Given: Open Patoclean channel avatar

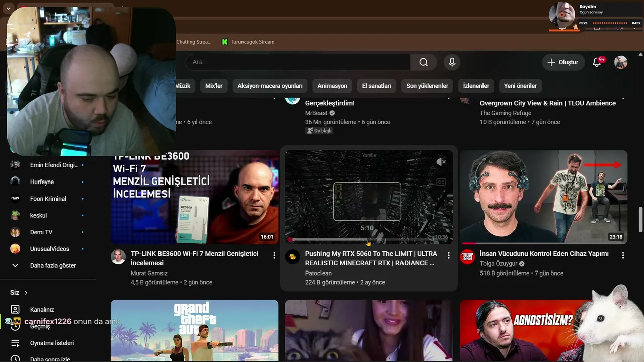Looking at the screenshot, I should pos(292,257).
